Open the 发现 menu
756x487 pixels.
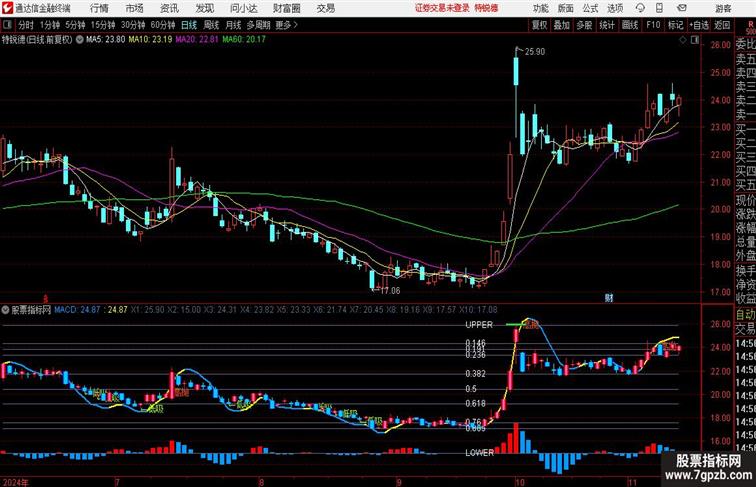tap(204, 8)
